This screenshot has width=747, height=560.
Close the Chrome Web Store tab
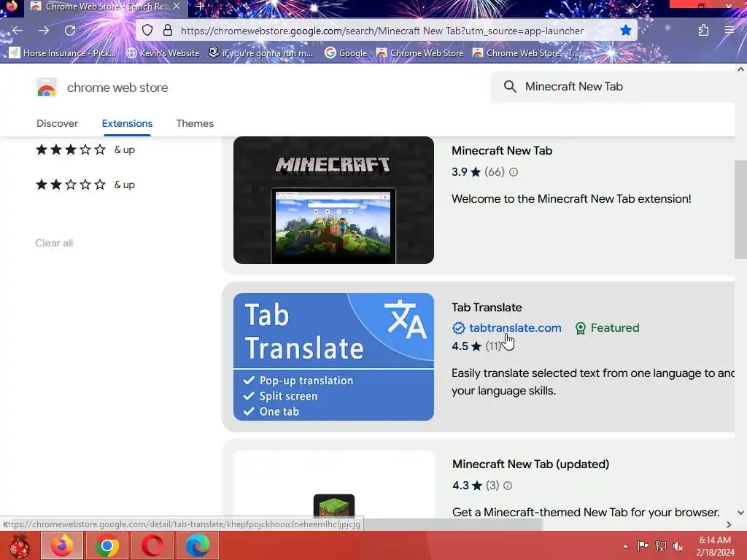click(177, 7)
